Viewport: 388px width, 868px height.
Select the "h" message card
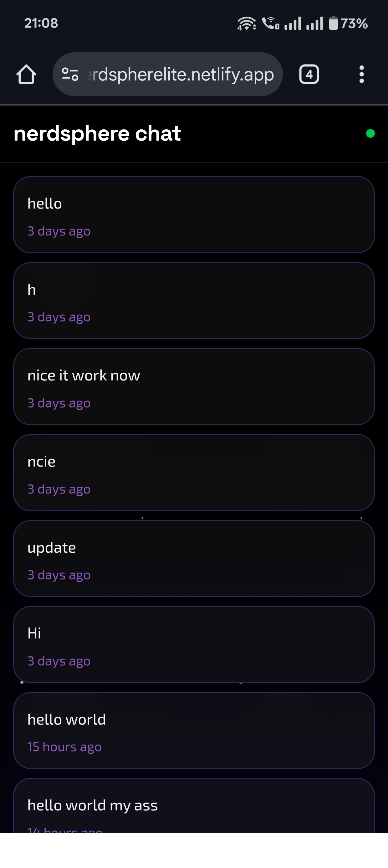[x=194, y=301]
